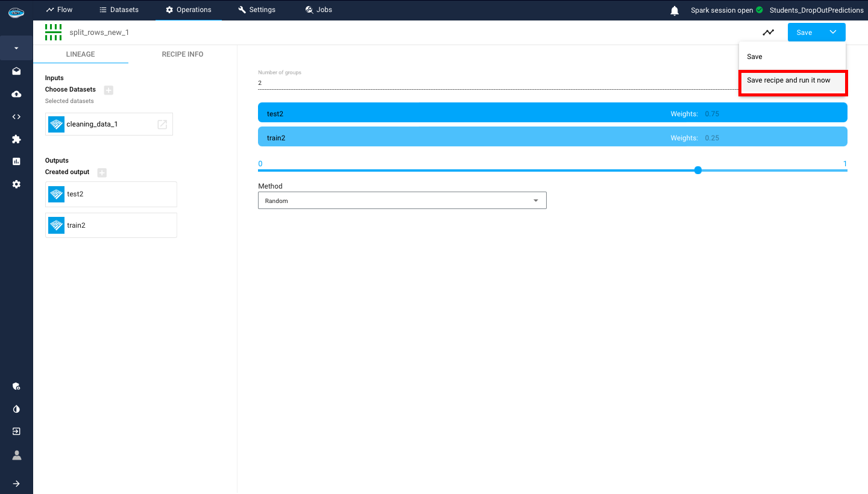
Task: Click the split weight slider handle
Action: (698, 170)
